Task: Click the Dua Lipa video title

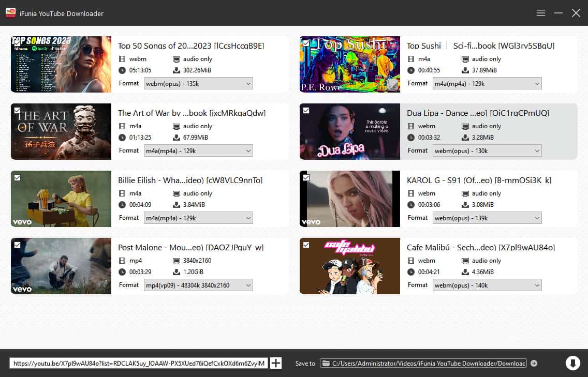Action: click(478, 113)
